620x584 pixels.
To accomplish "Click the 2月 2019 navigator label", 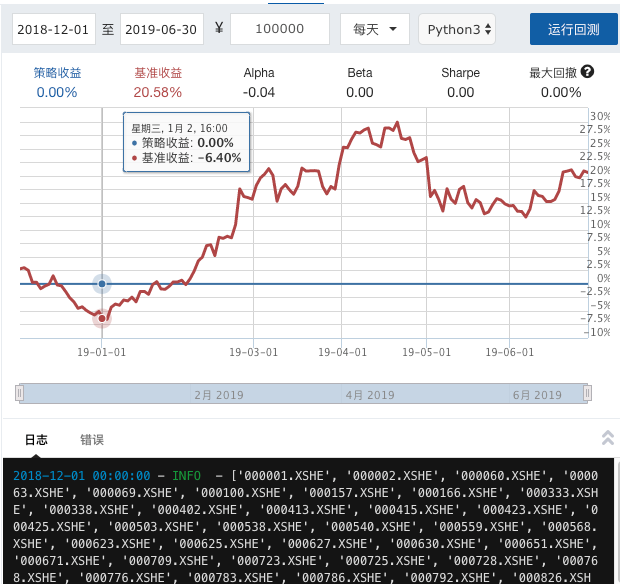I will [219, 395].
